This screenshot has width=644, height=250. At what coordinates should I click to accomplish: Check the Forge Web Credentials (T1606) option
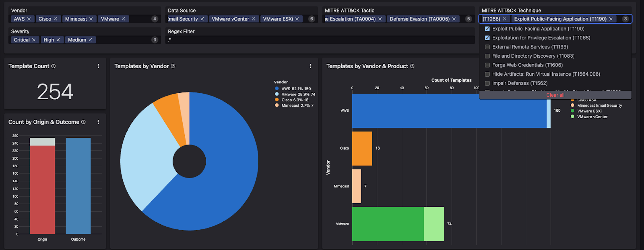pyautogui.click(x=487, y=65)
